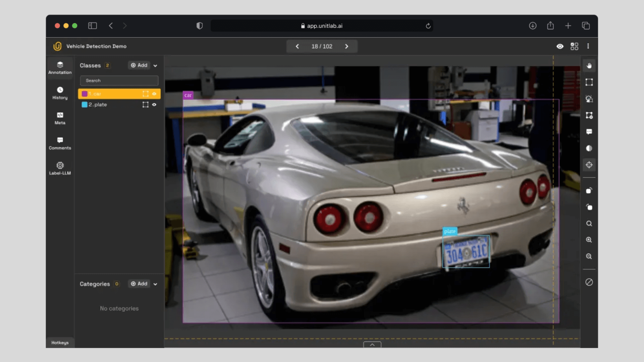Open the grid view icon in header
644x362 pixels.
[574, 46]
